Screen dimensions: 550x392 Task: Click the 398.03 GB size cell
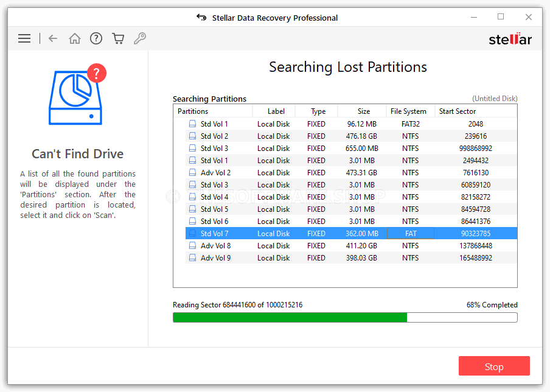coord(361,258)
